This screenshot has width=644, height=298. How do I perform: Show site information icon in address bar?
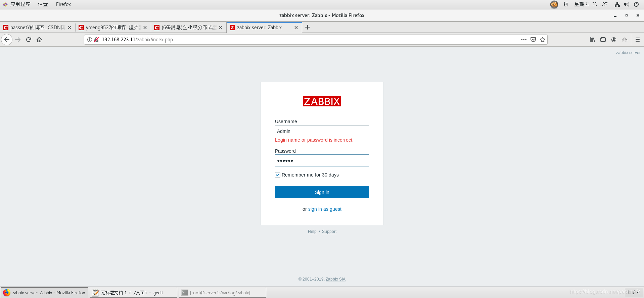(x=90, y=40)
